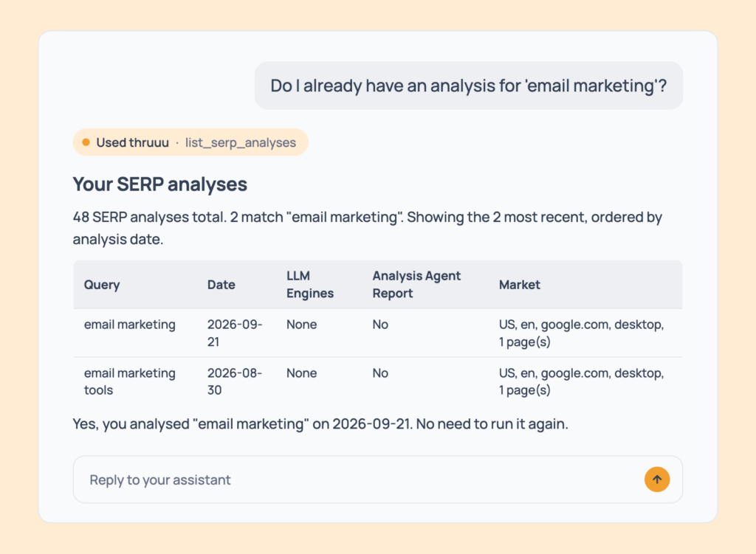Screen dimensions: 756x554
Task: Select the "email marketing tools" query cell
Action: pos(130,381)
